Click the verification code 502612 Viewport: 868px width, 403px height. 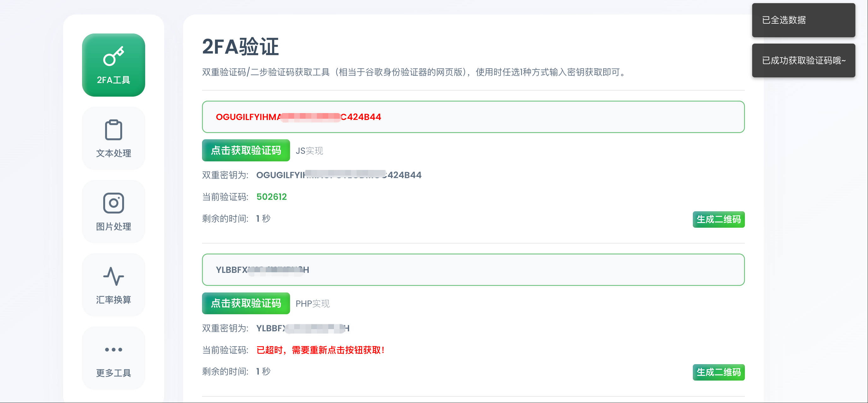(x=271, y=197)
